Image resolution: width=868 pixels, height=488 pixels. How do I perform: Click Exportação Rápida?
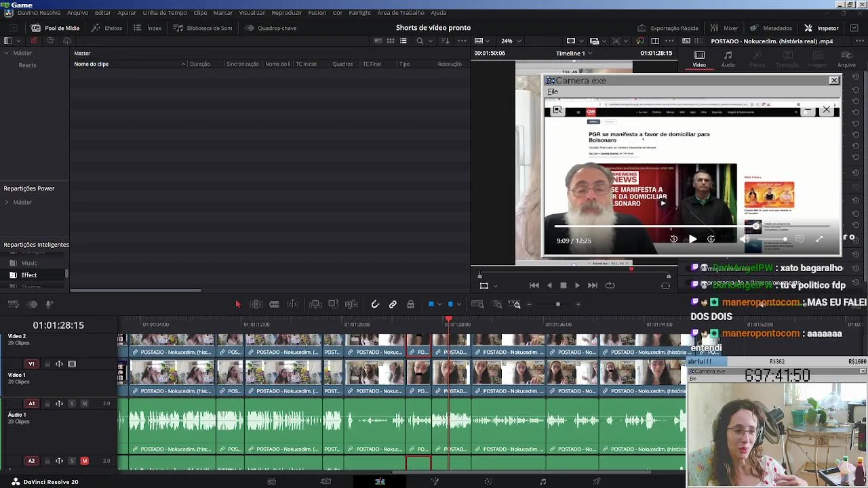[x=667, y=28]
